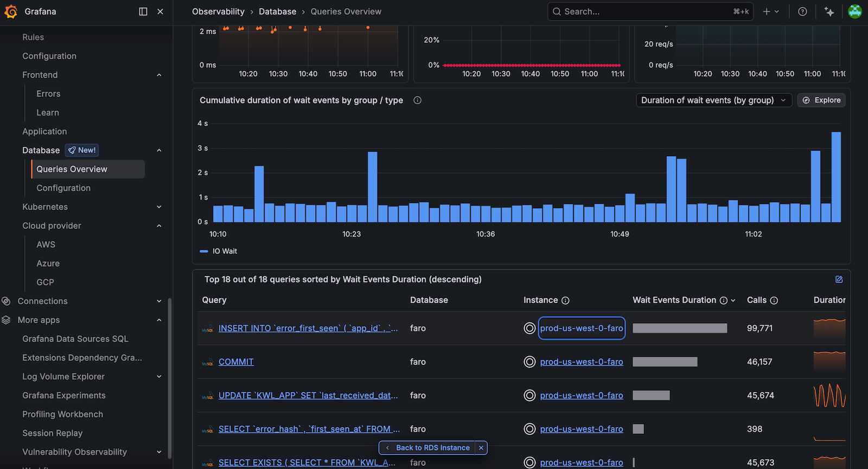Click Database breadcrumb link
The height and width of the screenshot is (469, 868).
click(277, 11)
